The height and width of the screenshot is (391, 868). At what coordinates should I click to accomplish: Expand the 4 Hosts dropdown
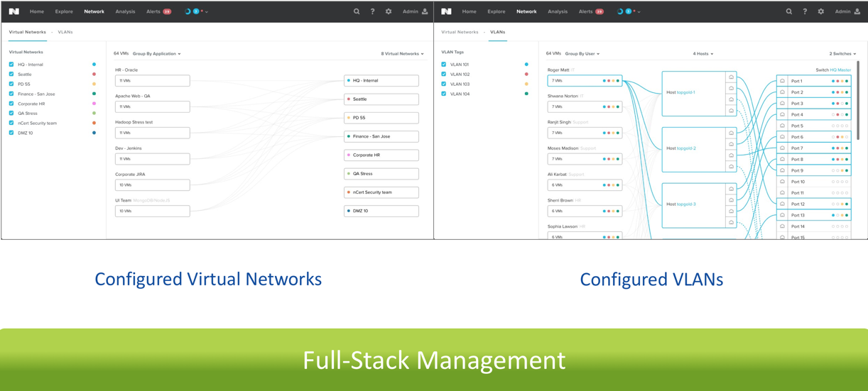coord(703,54)
